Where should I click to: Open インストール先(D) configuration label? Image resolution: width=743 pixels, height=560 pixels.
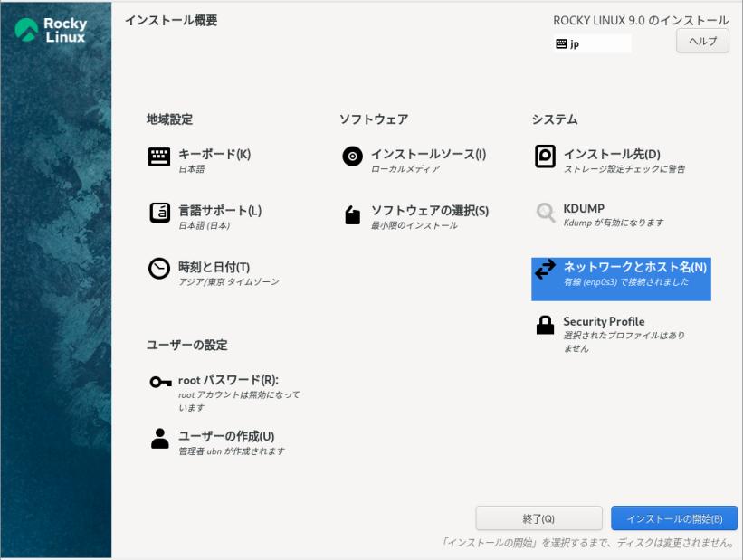click(x=612, y=154)
